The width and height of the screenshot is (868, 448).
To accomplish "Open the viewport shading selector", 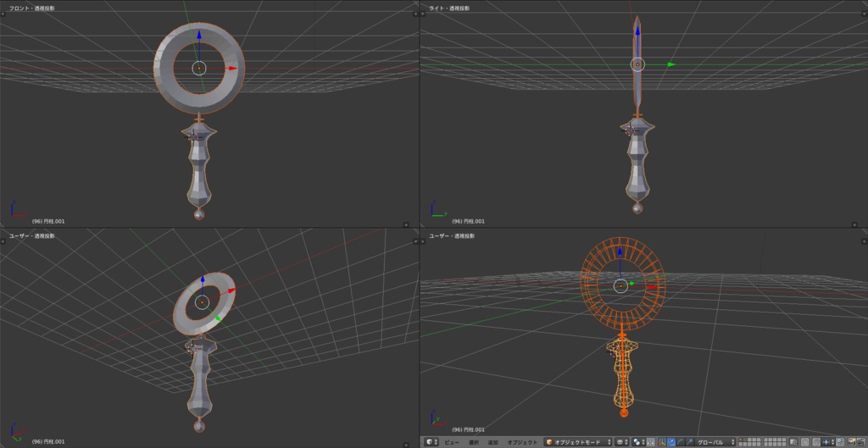I will [x=623, y=442].
